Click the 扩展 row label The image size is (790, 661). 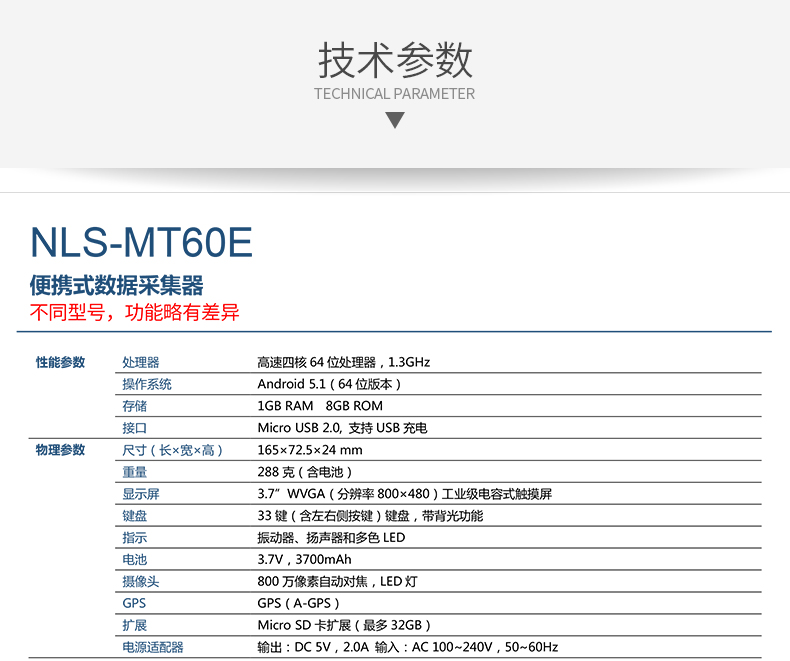(135, 625)
